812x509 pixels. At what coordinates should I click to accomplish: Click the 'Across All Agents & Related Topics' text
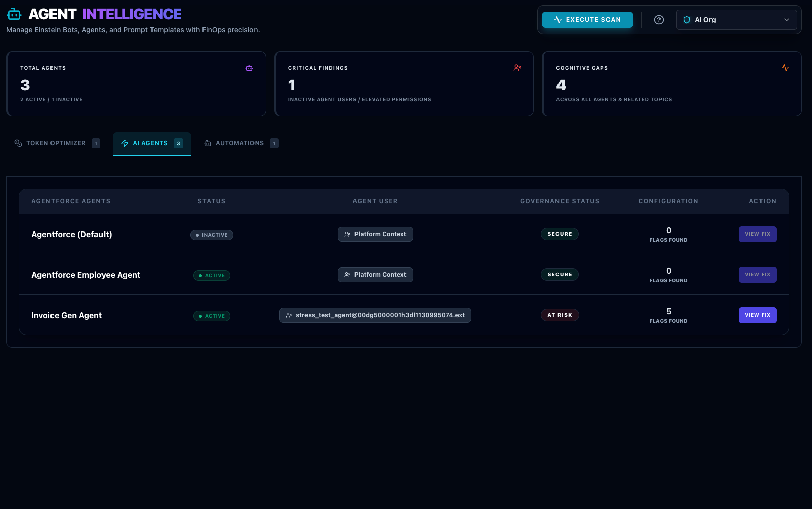pyautogui.click(x=614, y=100)
